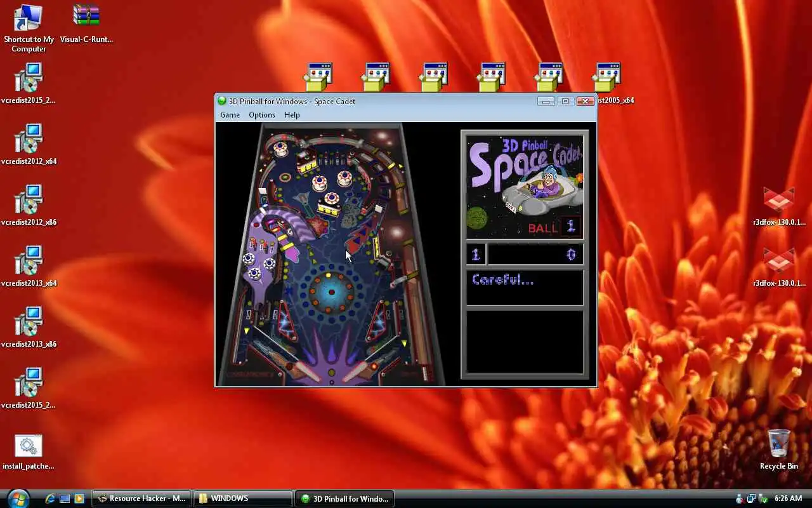Viewport: 812px width, 508px height.
Task: Select Shortcut to My Computer desktop icon
Action: [29, 29]
